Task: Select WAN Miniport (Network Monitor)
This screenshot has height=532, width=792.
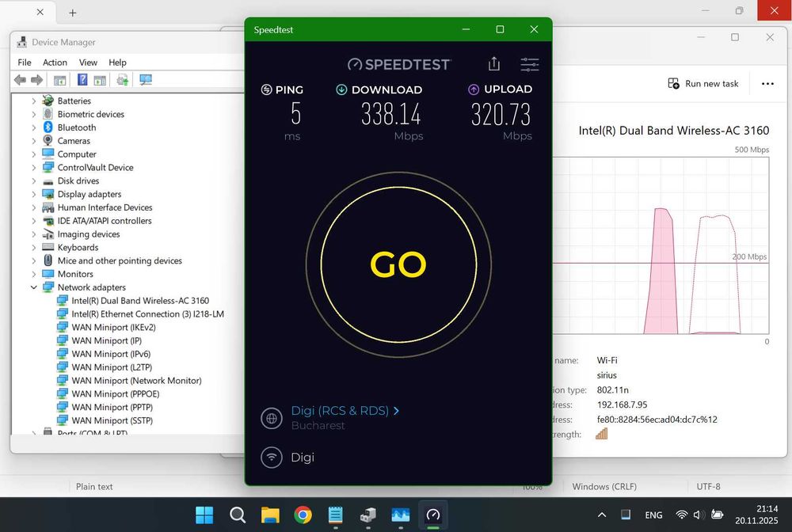Action: [x=136, y=381]
